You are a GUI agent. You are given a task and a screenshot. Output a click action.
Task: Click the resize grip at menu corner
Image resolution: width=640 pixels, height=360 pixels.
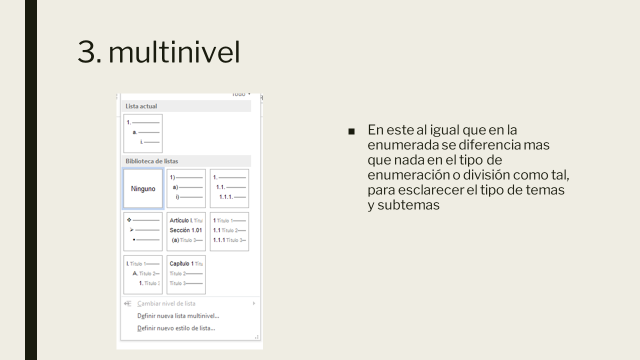[x=257, y=337]
